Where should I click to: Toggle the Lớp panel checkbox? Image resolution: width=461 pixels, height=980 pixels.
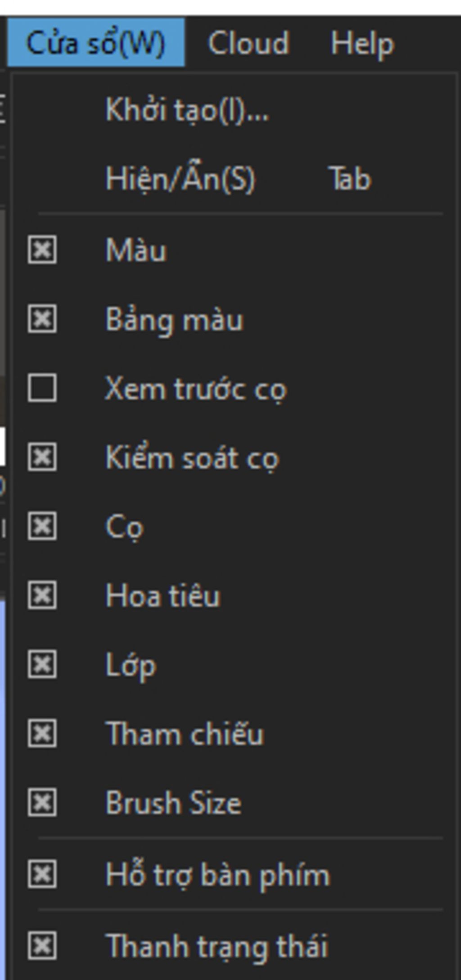(x=42, y=664)
